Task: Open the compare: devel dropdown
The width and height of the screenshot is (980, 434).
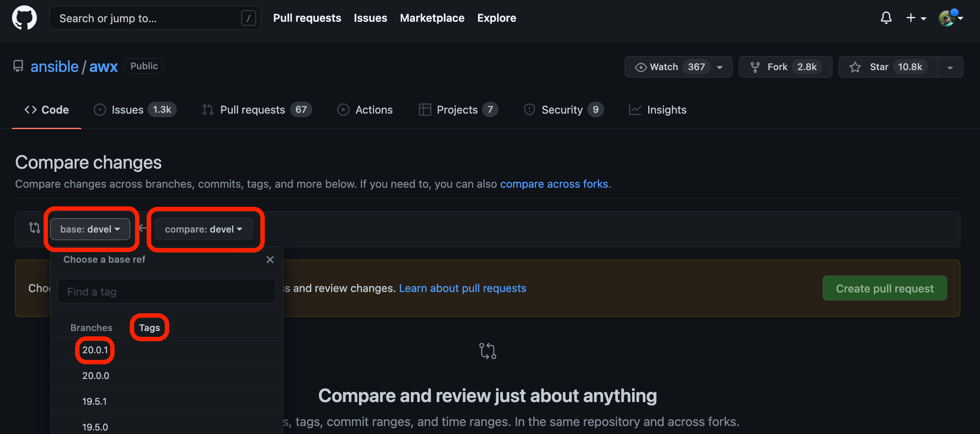Action: [203, 229]
